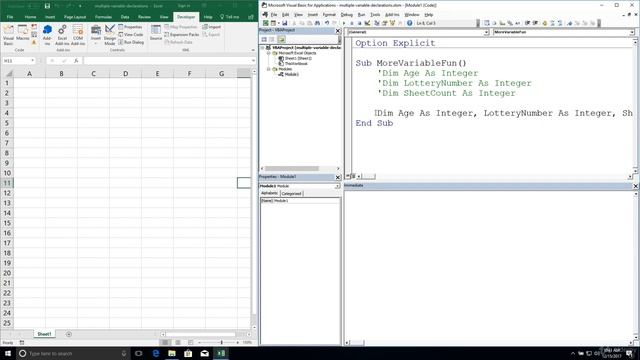
Task: Expand the Excel Name Box dropdown
Action: click(x=32, y=61)
